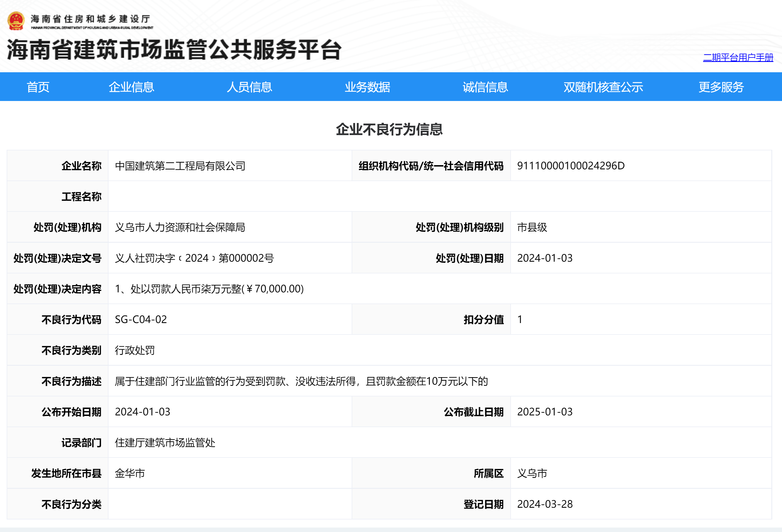Click the credit code 91110000100024296D
The width and height of the screenshot is (782, 532).
click(x=571, y=166)
